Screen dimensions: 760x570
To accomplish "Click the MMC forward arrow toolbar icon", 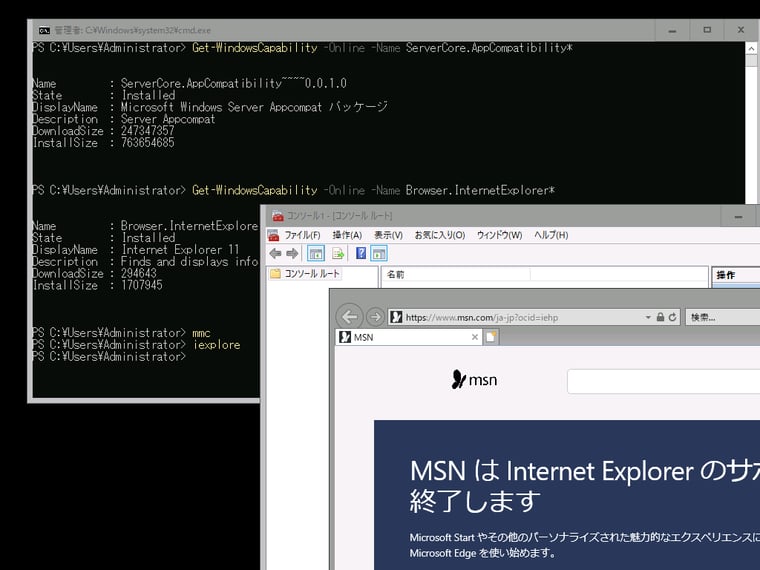I will click(292, 253).
